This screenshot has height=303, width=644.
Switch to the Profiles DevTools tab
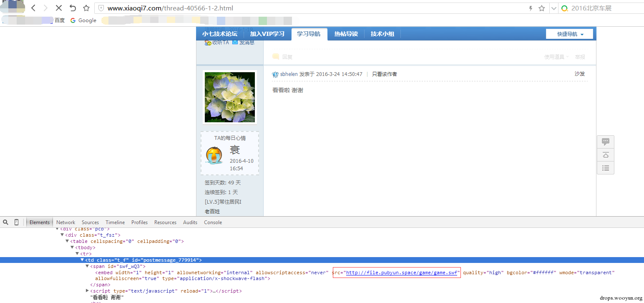click(x=140, y=222)
